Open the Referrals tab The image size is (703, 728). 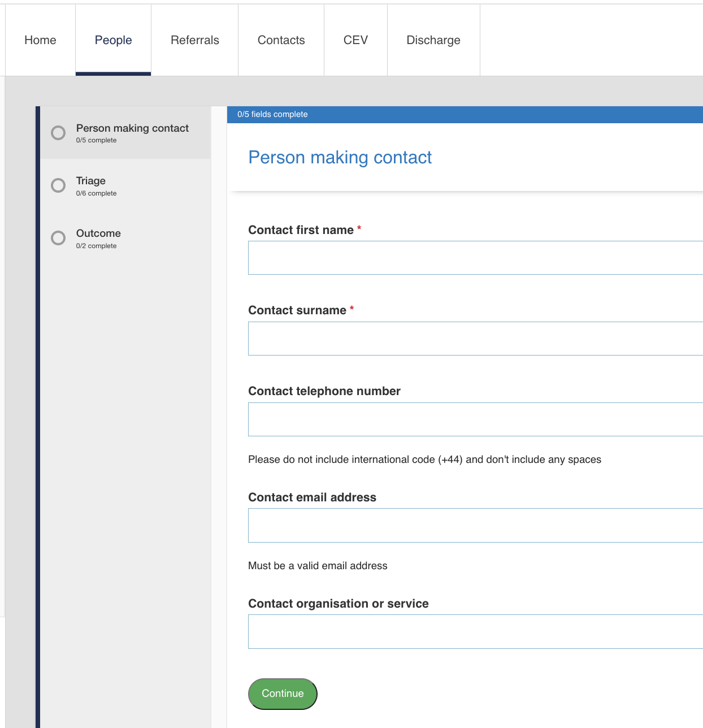pyautogui.click(x=194, y=40)
